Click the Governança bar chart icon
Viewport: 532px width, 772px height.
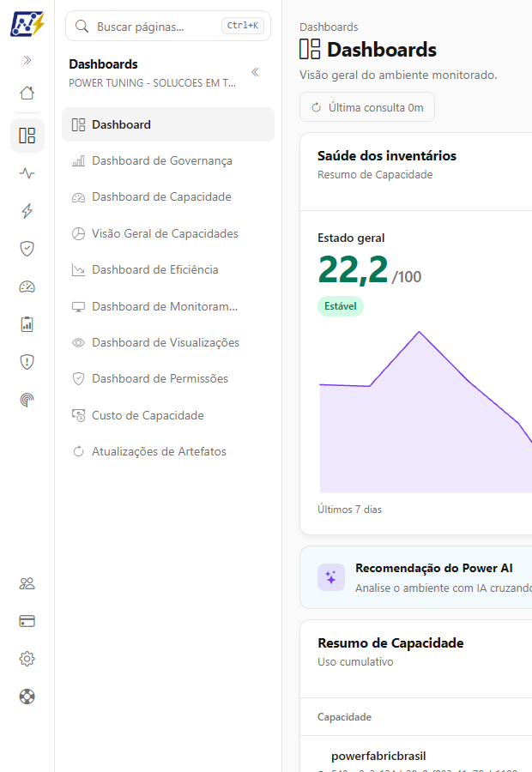[x=78, y=161]
